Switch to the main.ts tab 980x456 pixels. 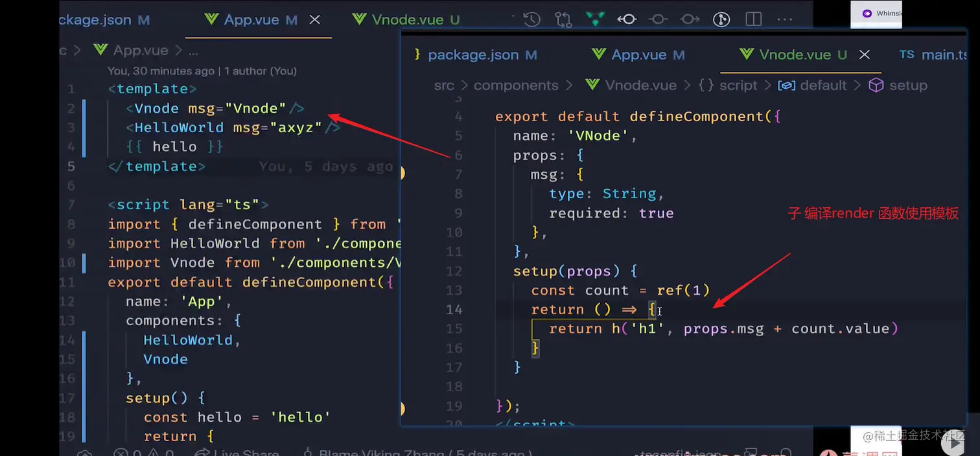click(x=933, y=55)
